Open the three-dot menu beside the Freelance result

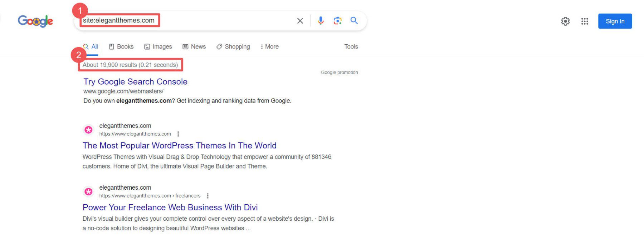pos(208,195)
